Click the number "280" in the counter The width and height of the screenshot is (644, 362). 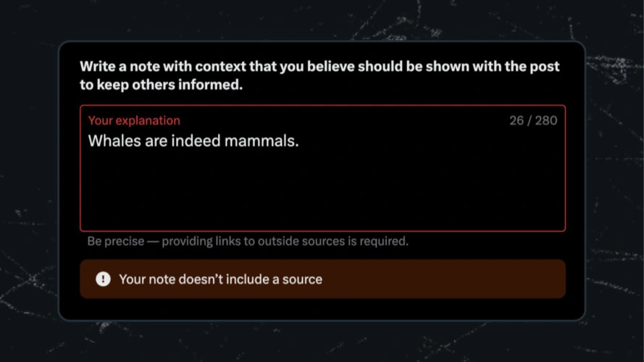(x=546, y=121)
